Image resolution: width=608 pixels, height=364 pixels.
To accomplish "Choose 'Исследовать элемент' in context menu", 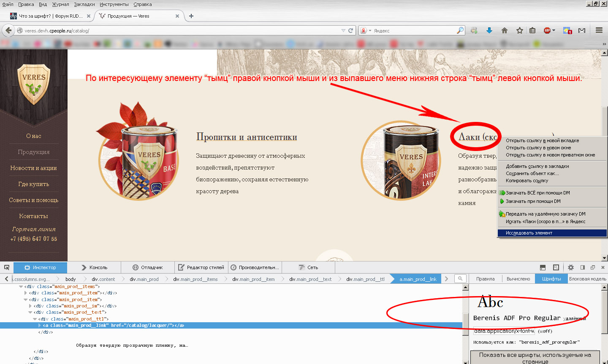I will [x=552, y=233].
